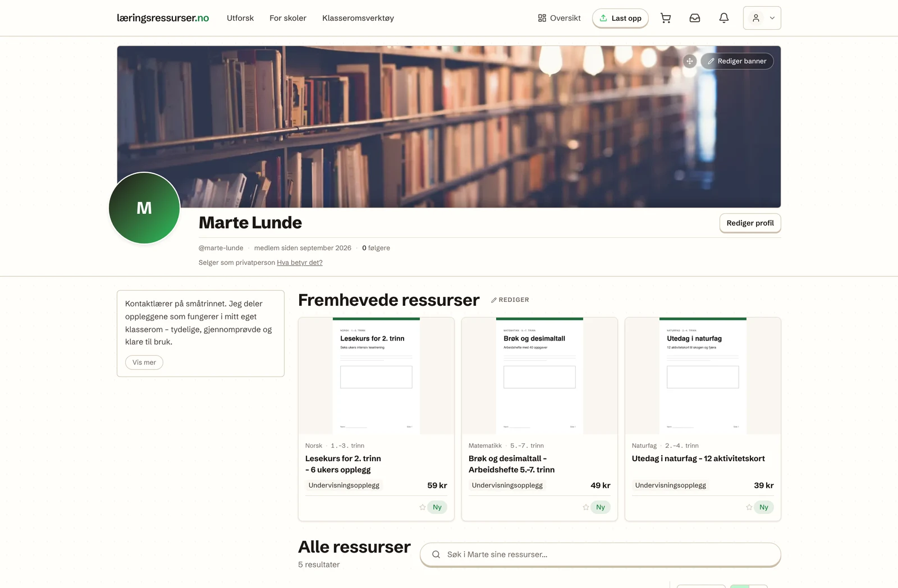898x588 pixels.
Task: Click the @marte-lunde username
Action: pyautogui.click(x=221, y=248)
